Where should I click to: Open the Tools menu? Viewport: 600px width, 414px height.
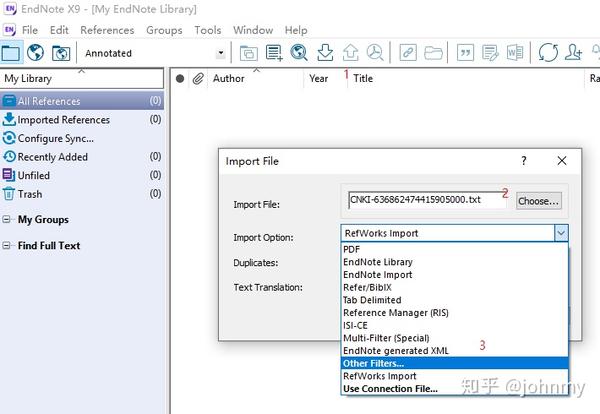(208, 30)
